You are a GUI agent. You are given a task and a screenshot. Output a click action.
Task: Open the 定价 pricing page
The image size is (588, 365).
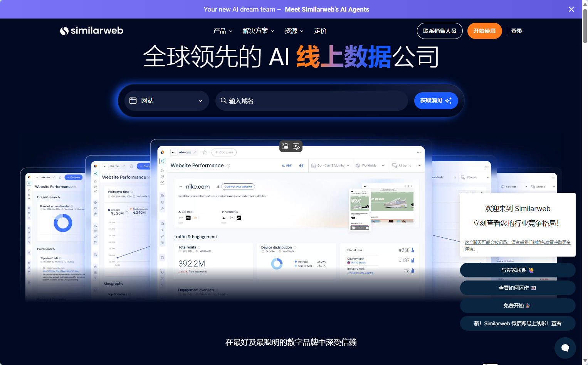click(320, 31)
